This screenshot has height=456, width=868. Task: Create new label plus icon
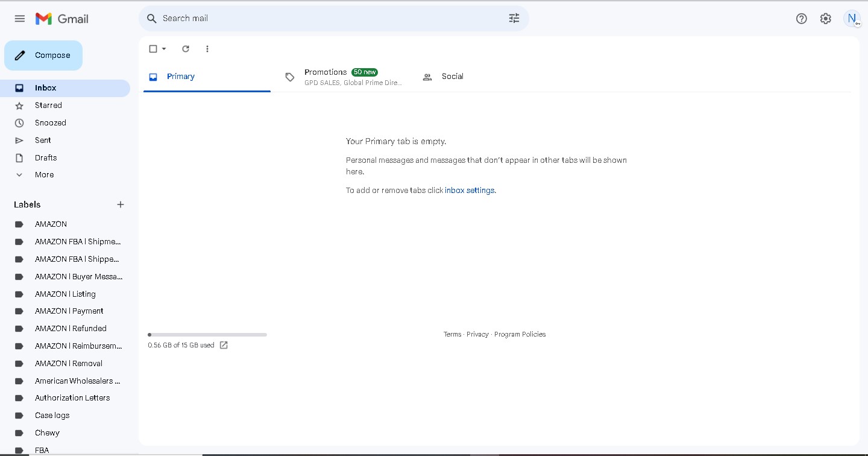pos(121,204)
